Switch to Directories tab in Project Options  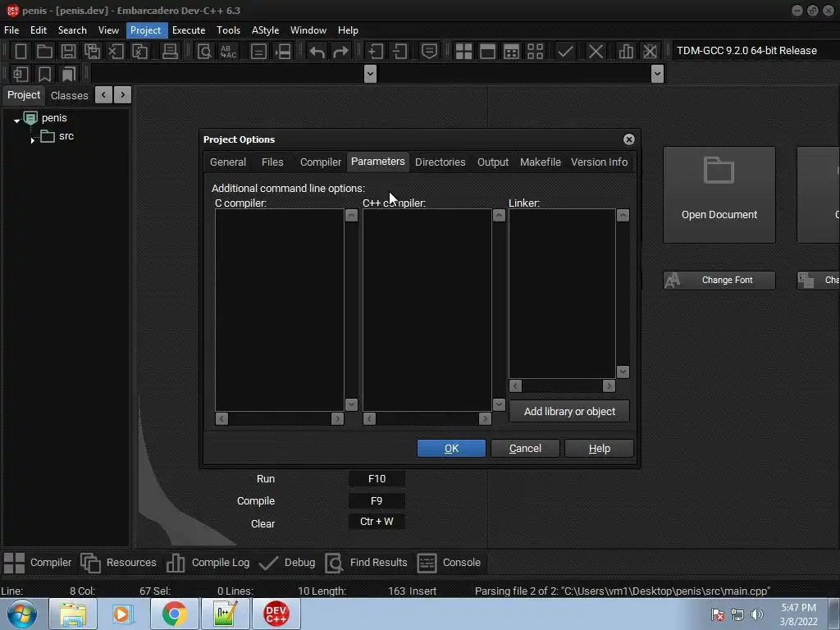pyautogui.click(x=441, y=162)
